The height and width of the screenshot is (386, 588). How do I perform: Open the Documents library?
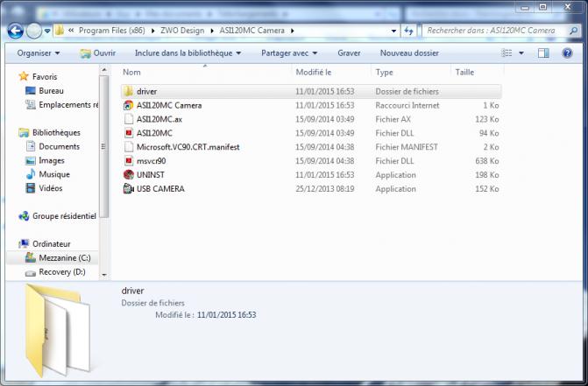[59, 146]
